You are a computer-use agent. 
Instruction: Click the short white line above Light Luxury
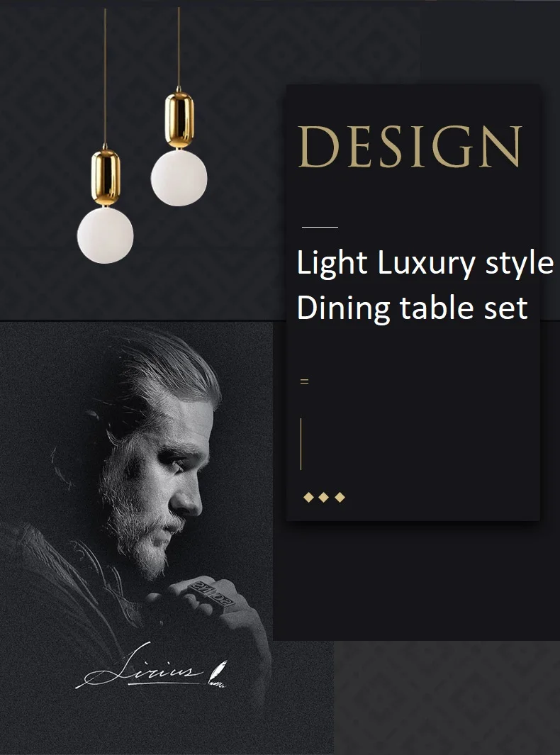(x=320, y=227)
